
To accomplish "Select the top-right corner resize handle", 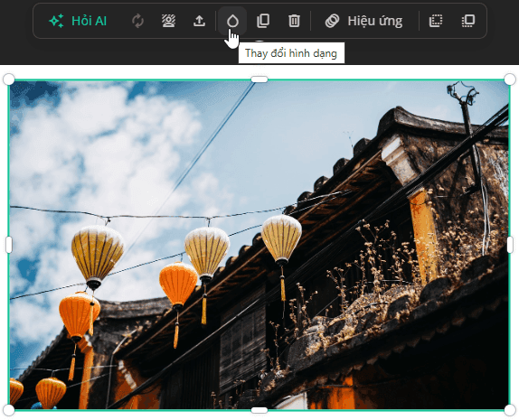I will pos(510,79).
